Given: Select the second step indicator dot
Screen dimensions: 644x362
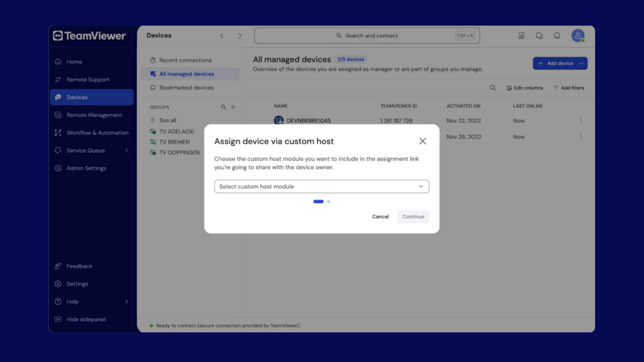Looking at the screenshot, I should 329,202.
